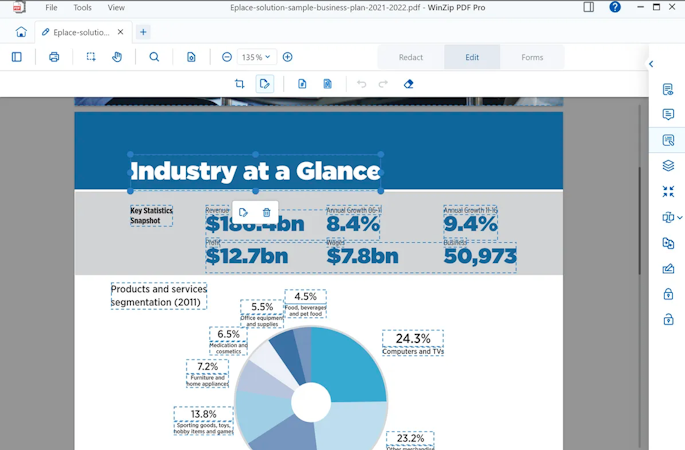The width and height of the screenshot is (685, 450).
Task: Zoom in with the plus button
Action: point(287,57)
